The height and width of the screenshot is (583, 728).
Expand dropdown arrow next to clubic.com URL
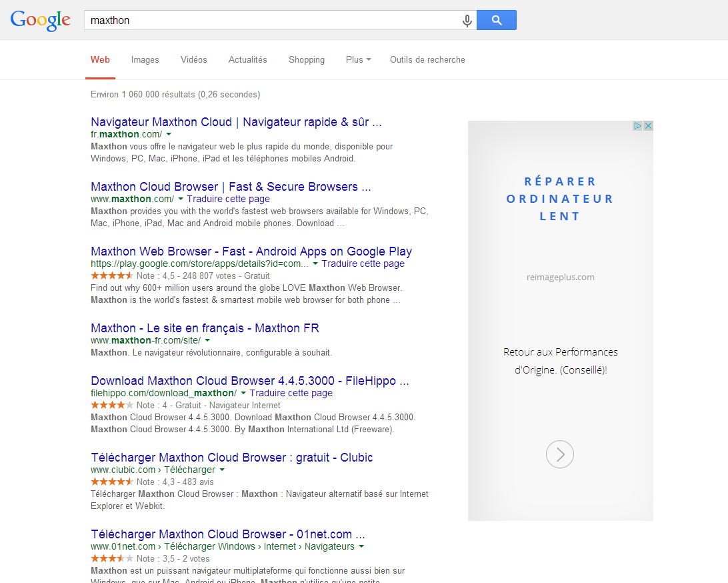(x=222, y=470)
